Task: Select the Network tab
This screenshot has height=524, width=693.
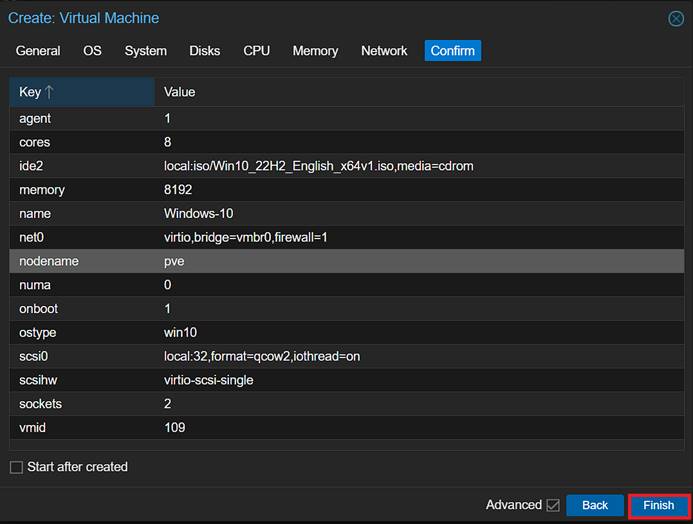Action: click(x=384, y=51)
